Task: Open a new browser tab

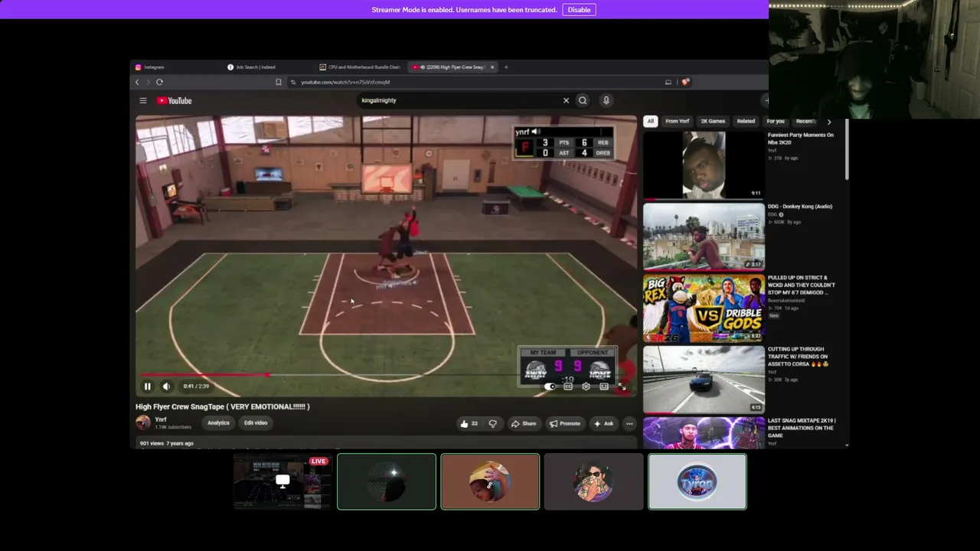Action: point(505,67)
